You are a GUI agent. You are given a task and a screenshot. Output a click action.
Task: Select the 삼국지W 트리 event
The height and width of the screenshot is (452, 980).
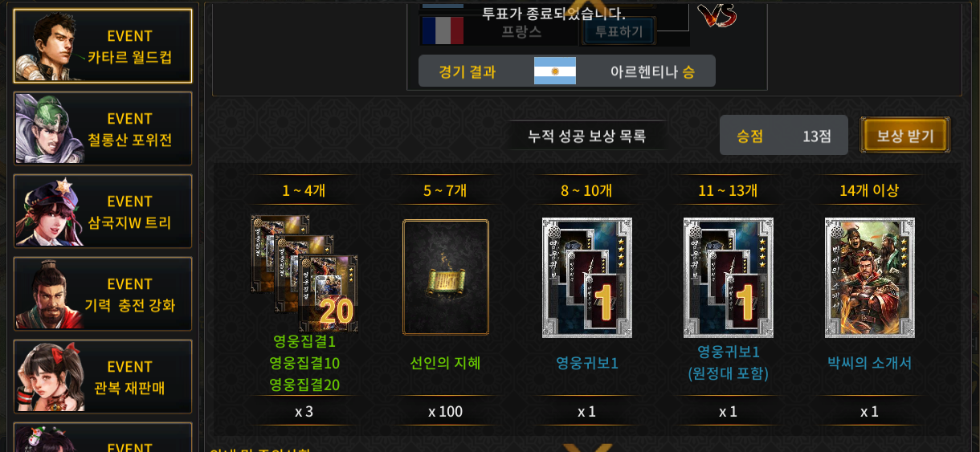[x=103, y=211]
